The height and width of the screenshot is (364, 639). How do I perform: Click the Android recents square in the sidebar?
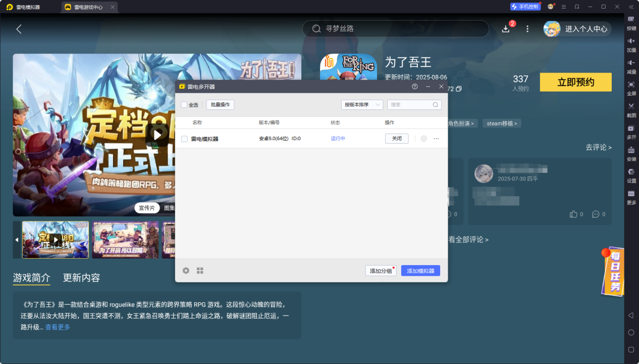pyautogui.click(x=631, y=349)
